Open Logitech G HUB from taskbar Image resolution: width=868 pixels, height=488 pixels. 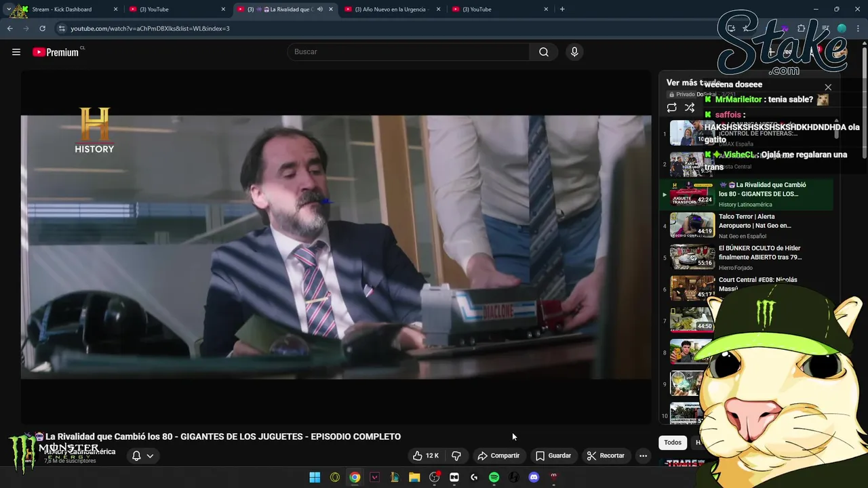(474, 477)
